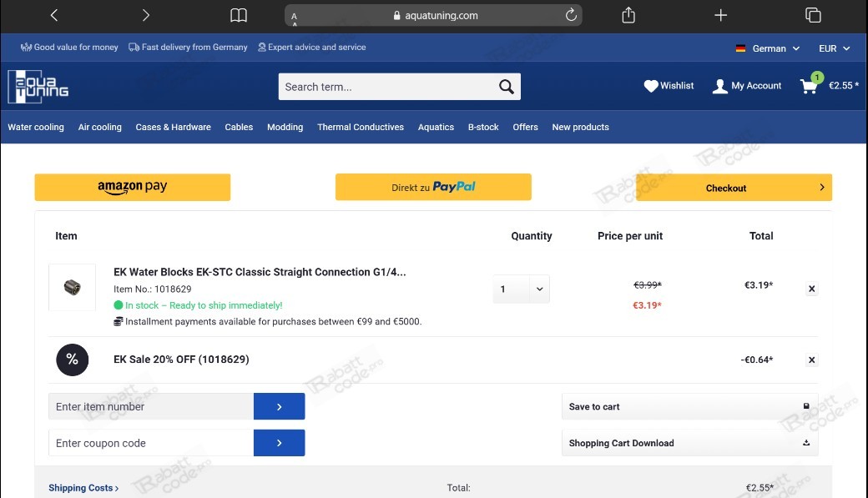
Task: Open the German language dropdown
Action: point(768,48)
